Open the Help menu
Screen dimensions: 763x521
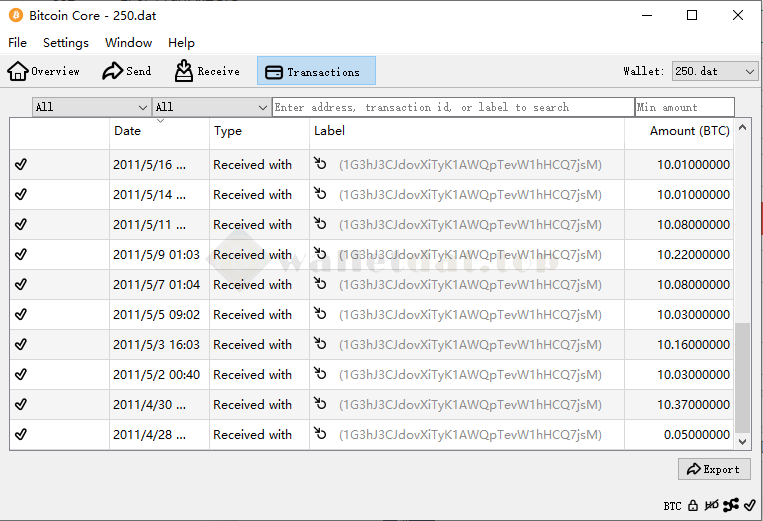(x=181, y=43)
